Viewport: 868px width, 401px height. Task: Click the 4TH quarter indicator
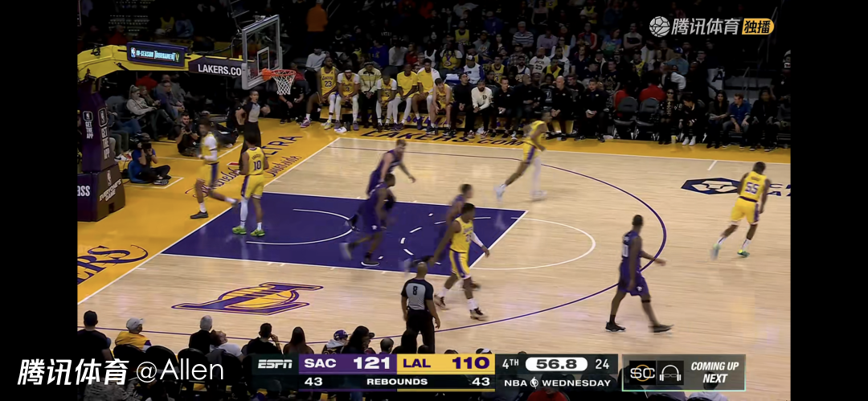[510, 364]
